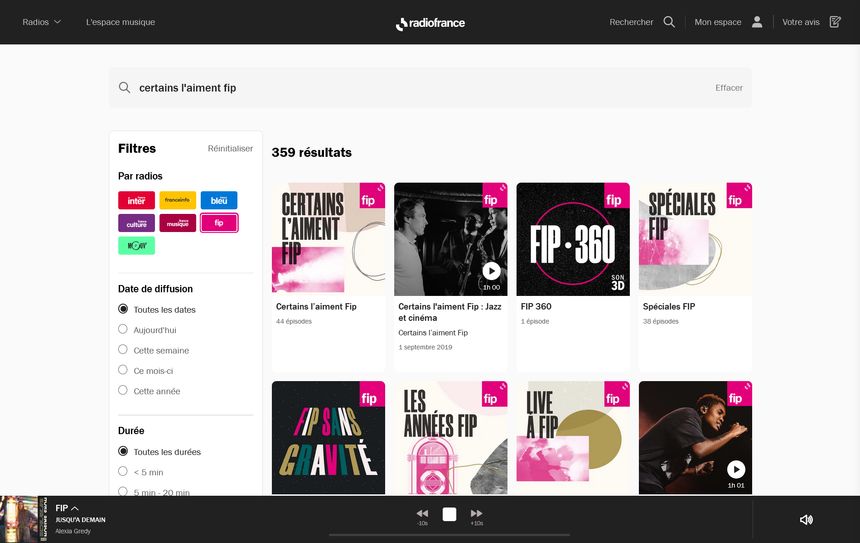
Task: Open Certains l'aiment Fip cover thumbnail
Action: (329, 239)
